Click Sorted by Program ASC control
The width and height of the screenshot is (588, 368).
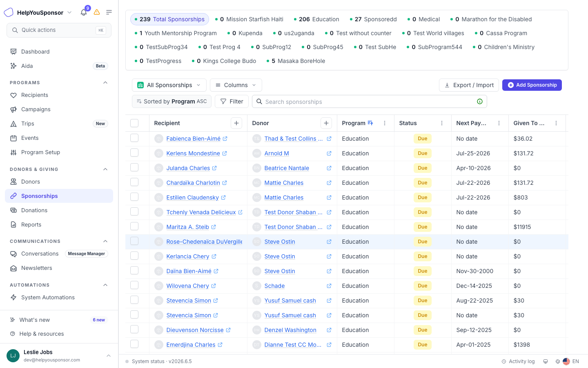[171, 101]
